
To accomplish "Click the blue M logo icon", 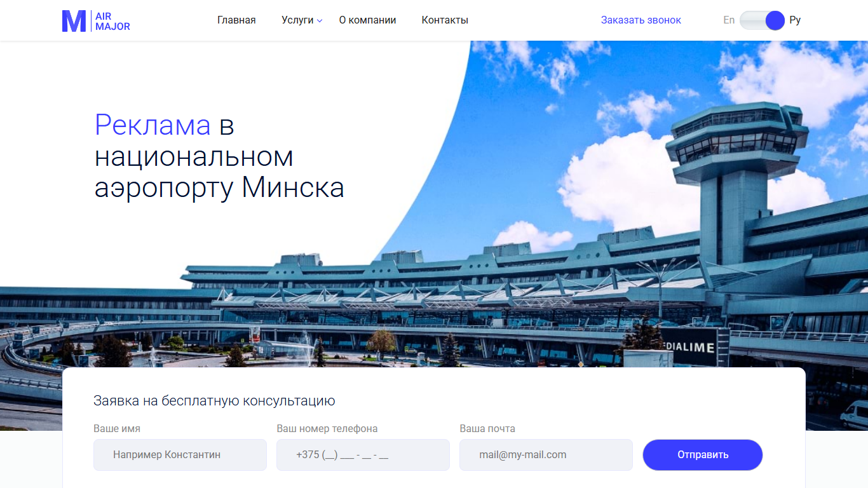I will coord(74,21).
